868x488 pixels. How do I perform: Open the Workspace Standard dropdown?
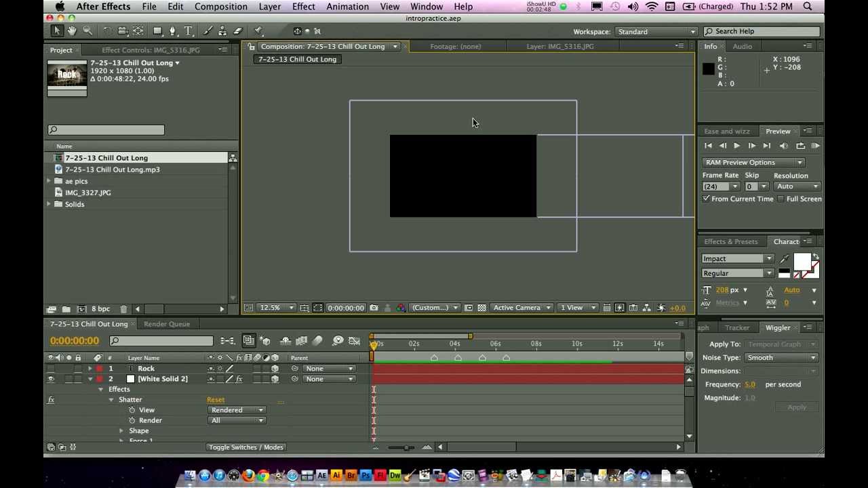[x=656, y=32]
